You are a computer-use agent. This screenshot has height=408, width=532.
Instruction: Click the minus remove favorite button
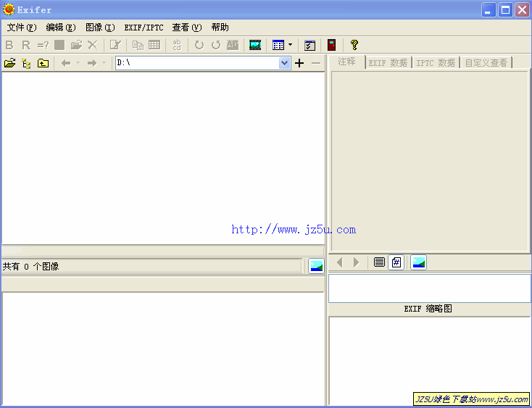316,63
